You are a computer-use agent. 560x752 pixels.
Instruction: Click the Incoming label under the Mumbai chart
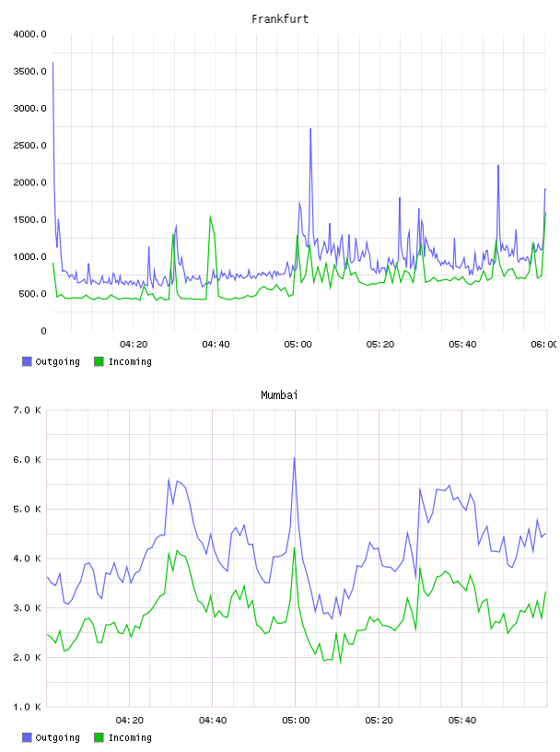[x=130, y=737]
